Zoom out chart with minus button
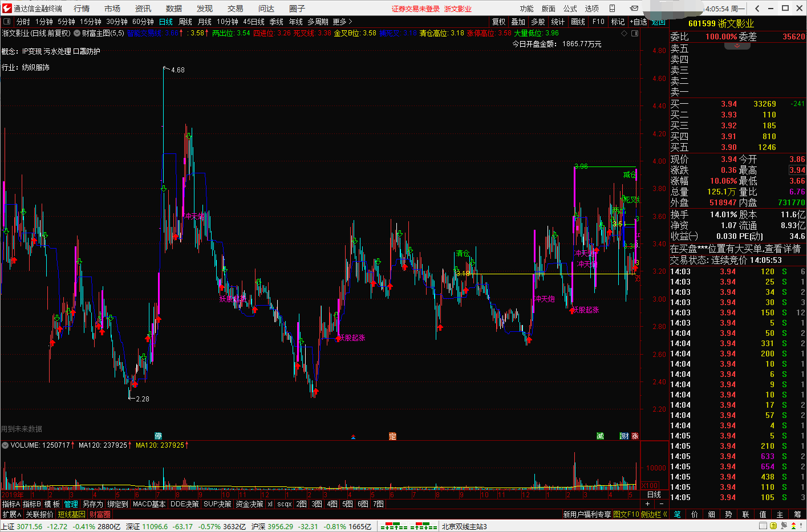The image size is (807, 532). (x=661, y=504)
